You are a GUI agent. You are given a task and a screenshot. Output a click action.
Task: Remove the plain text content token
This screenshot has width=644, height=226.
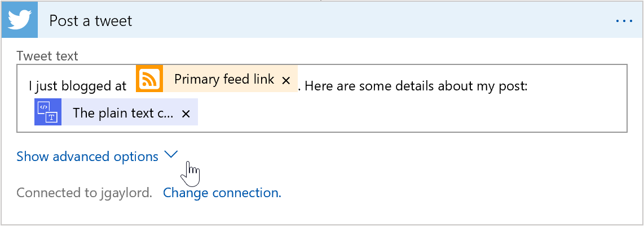(x=186, y=114)
